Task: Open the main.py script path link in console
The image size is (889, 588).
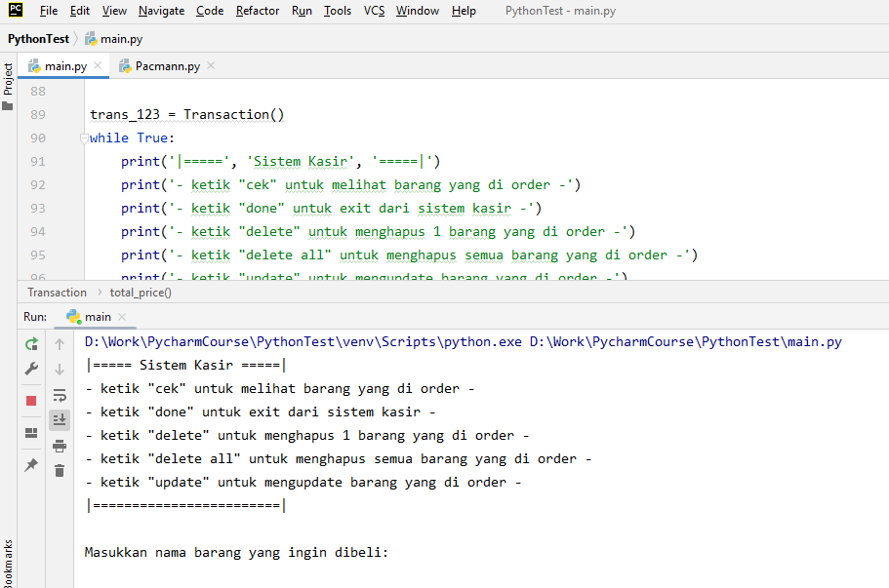Action: (685, 341)
